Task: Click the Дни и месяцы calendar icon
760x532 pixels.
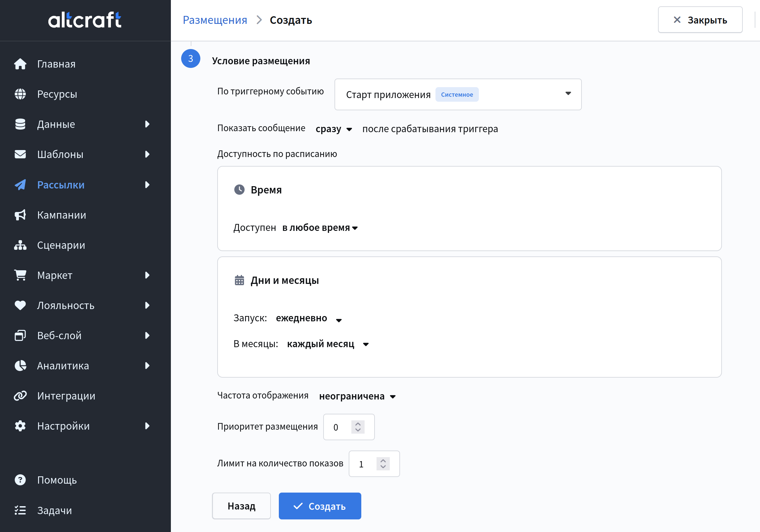Action: click(x=239, y=280)
